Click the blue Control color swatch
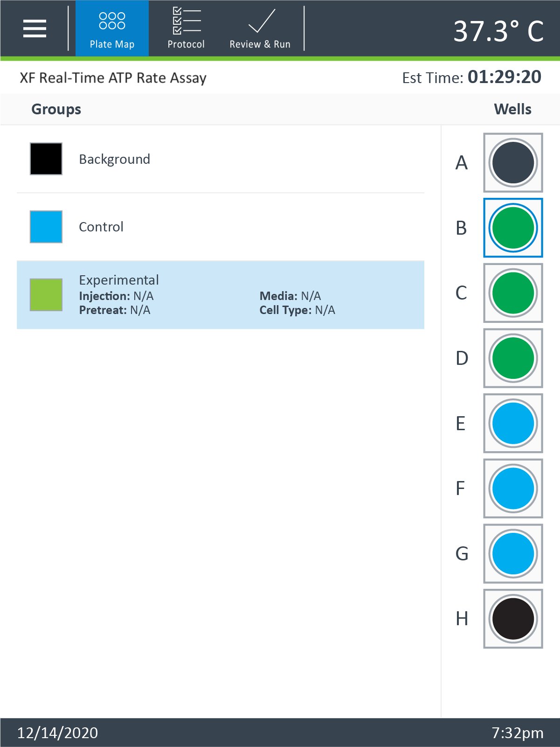This screenshot has width=560, height=747. pyautogui.click(x=46, y=227)
